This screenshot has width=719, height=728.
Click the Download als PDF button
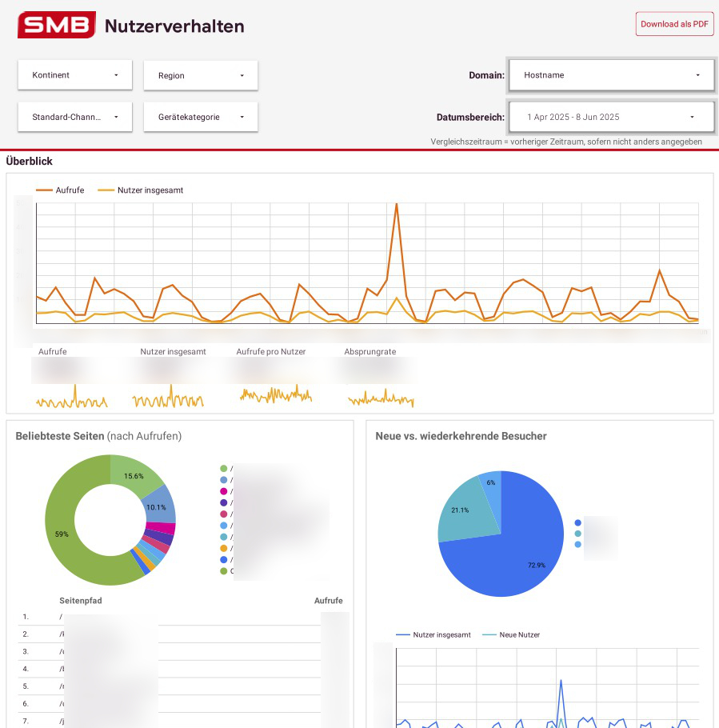(x=674, y=24)
